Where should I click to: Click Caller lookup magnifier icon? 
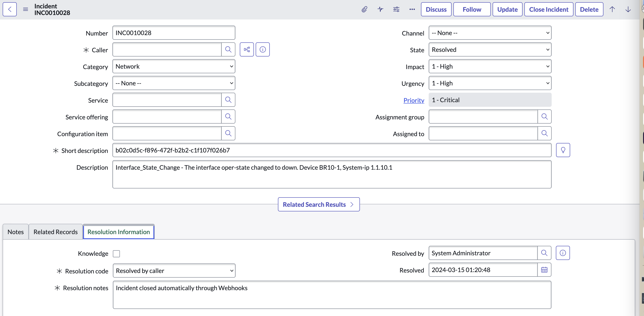point(228,49)
